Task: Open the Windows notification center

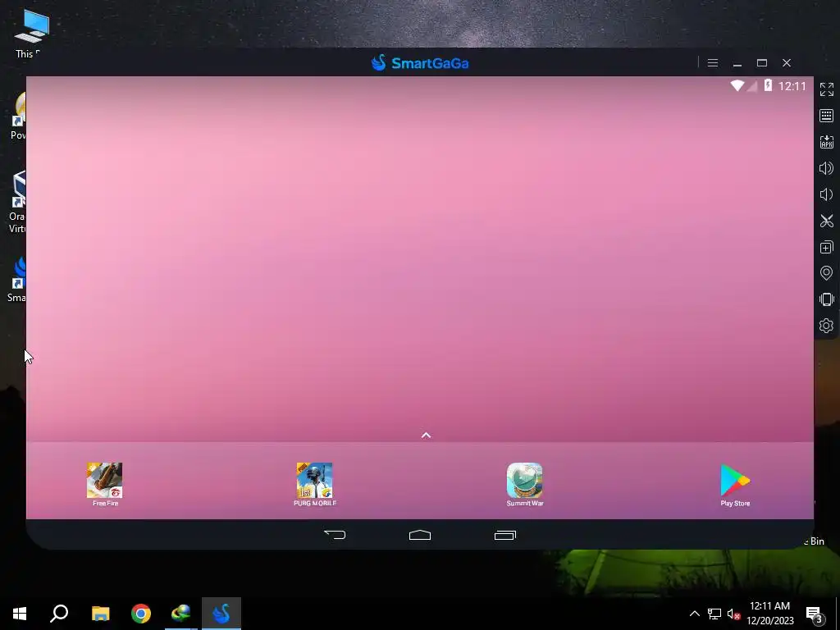Action: coord(815,614)
